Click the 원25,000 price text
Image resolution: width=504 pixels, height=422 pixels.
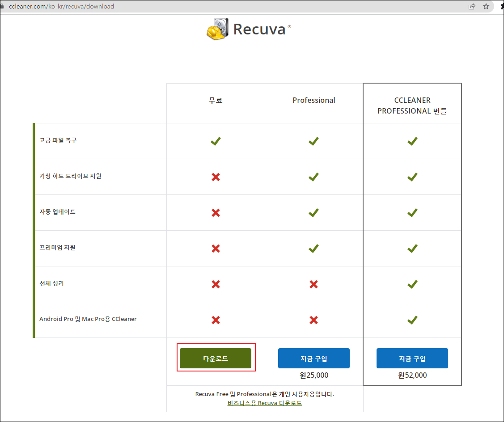coord(314,375)
